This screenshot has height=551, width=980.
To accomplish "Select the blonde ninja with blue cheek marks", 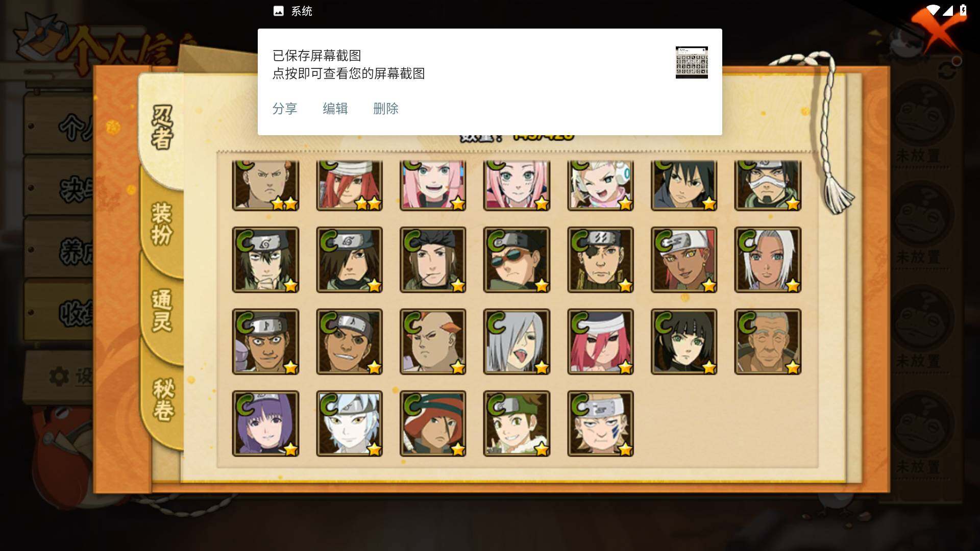I will coord(600,423).
